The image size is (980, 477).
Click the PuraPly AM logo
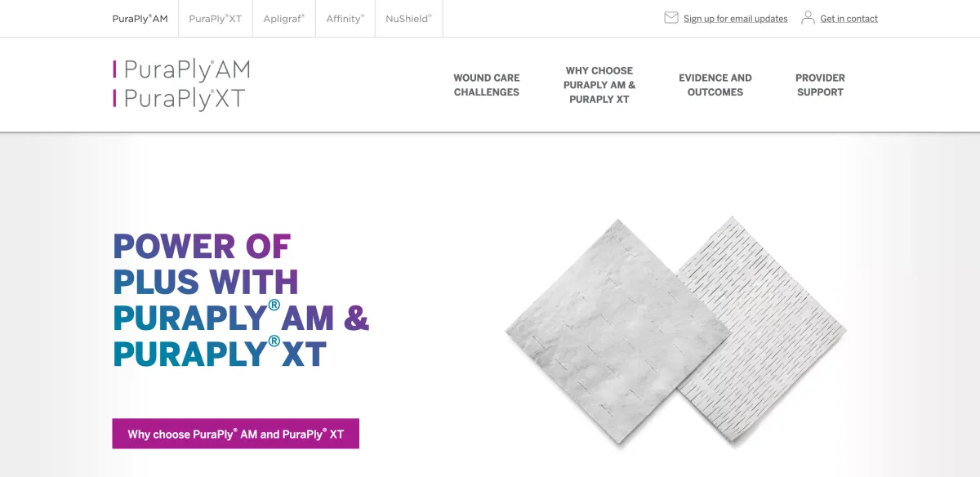pyautogui.click(x=181, y=69)
